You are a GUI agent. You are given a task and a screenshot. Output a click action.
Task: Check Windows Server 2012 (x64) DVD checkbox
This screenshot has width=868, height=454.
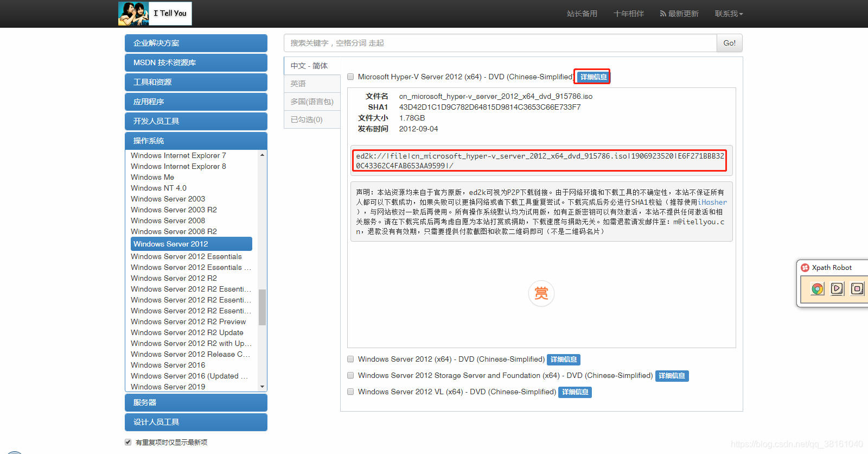350,359
